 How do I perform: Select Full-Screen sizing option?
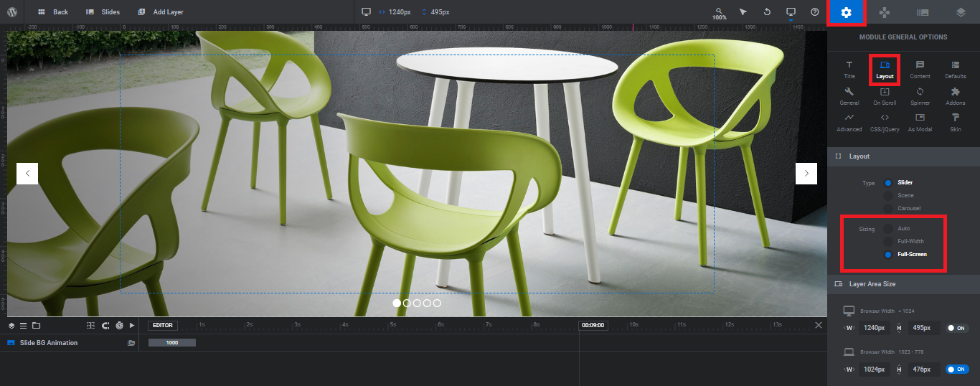click(888, 255)
